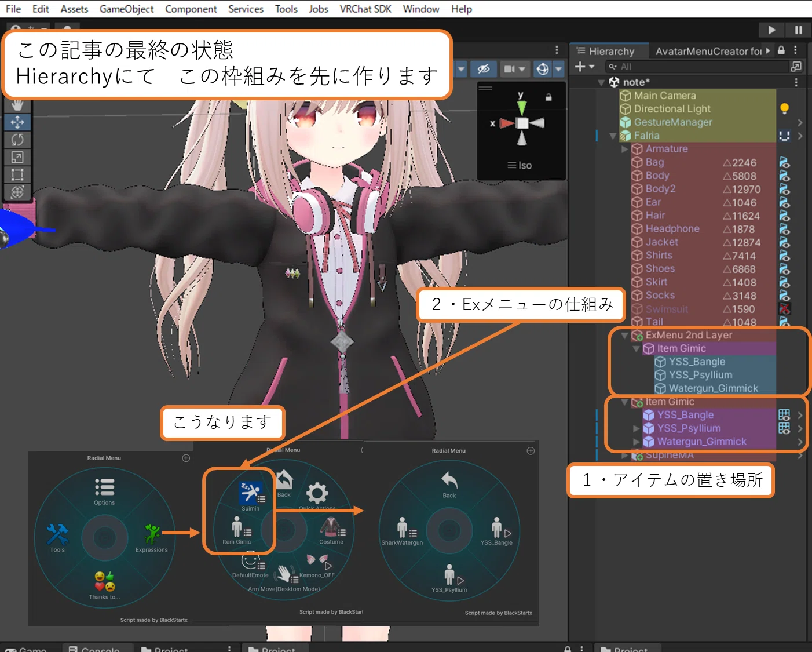812x652 pixels.
Task: Click the Directional Light bulb icon
Action: [784, 108]
